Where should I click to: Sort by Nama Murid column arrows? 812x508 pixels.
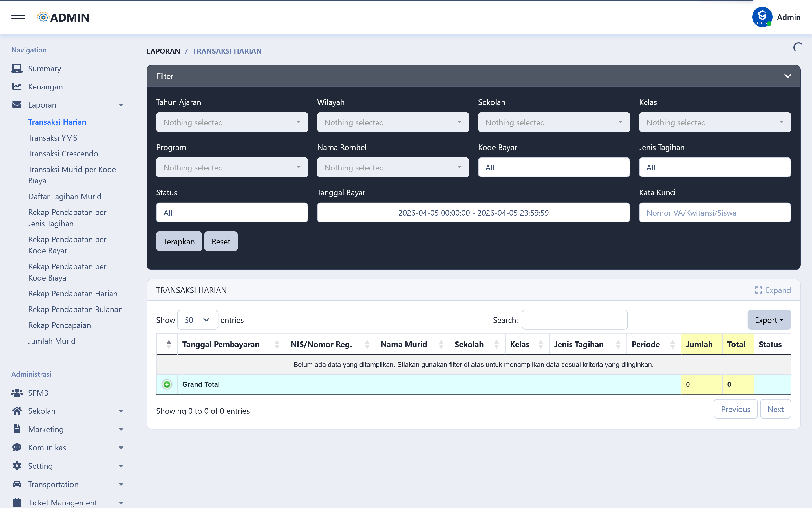point(441,344)
